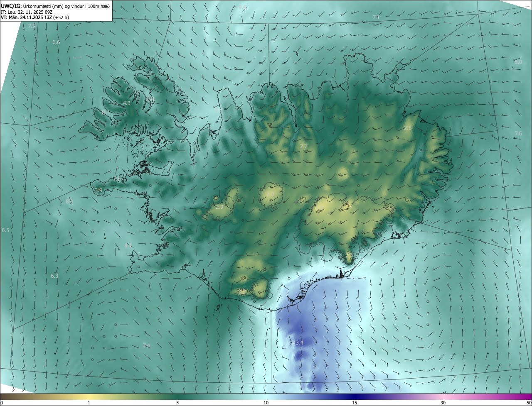Click the 7.4 value label
The image size is (532, 406).
point(146,346)
